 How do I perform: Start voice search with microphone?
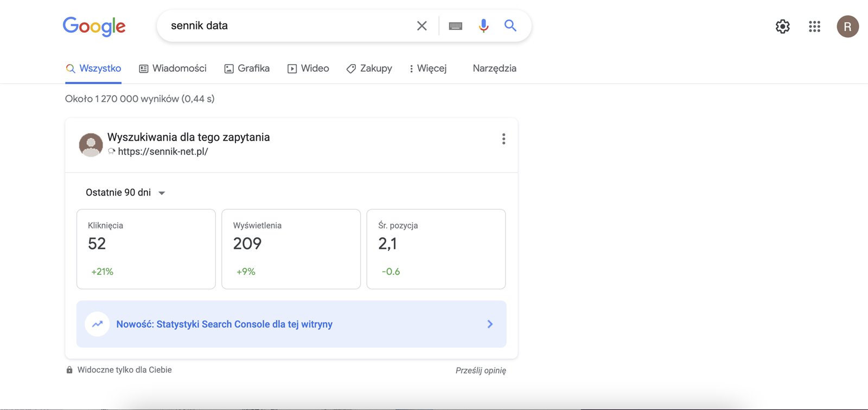[x=483, y=26]
